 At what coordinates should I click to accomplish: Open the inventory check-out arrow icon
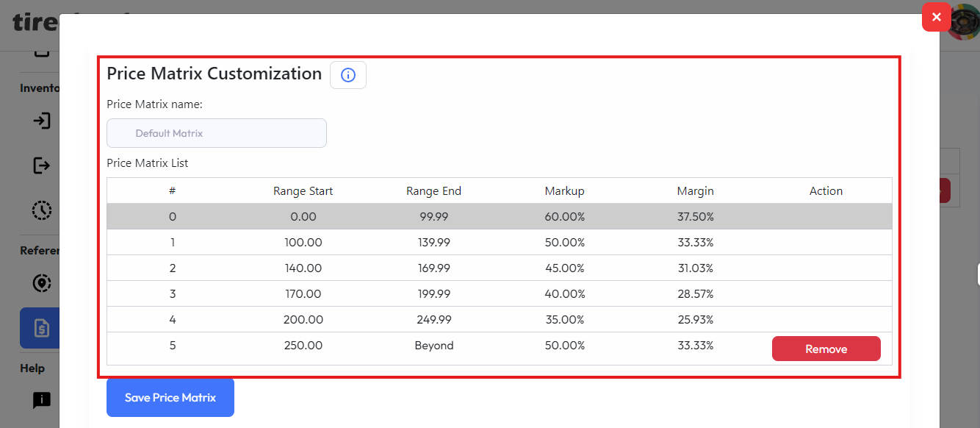point(42,165)
